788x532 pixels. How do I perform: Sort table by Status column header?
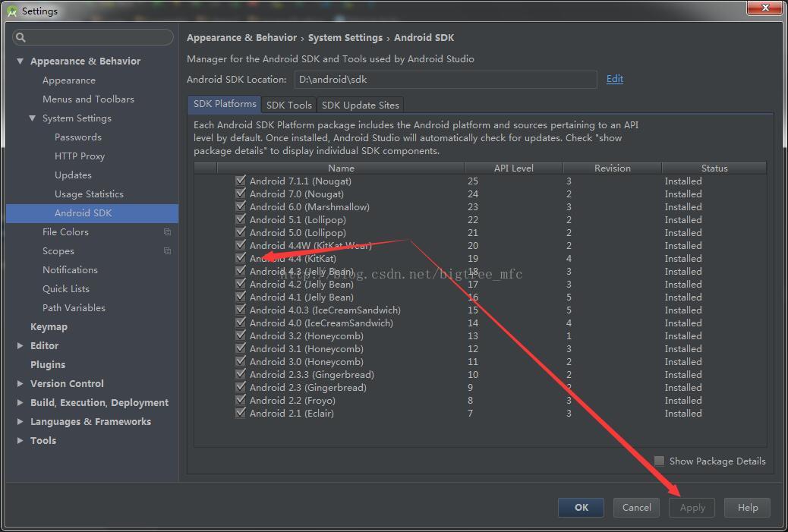tap(714, 168)
